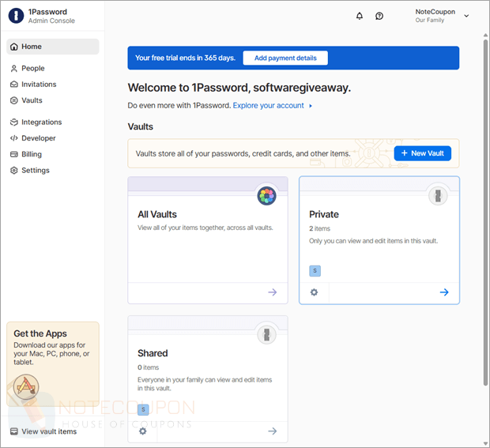Open the All Vaults card title
The width and height of the screenshot is (490, 448).
157,214
